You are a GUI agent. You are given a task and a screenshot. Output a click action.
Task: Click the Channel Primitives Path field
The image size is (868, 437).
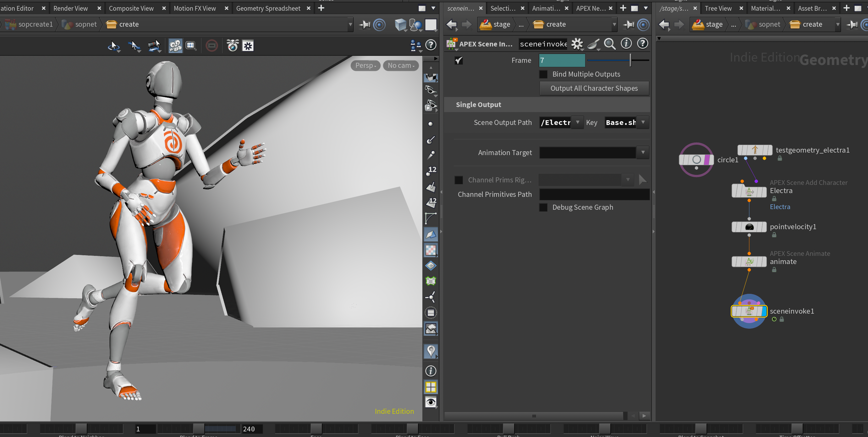click(594, 195)
